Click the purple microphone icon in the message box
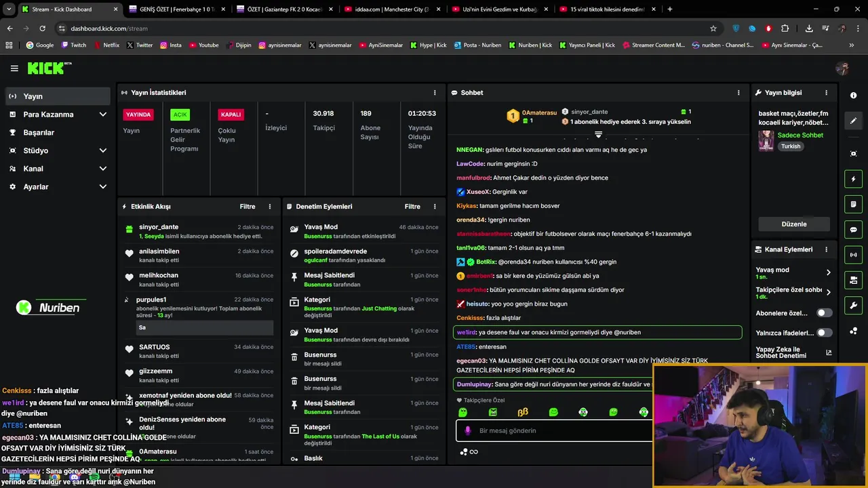868x488 pixels. pos(467,430)
